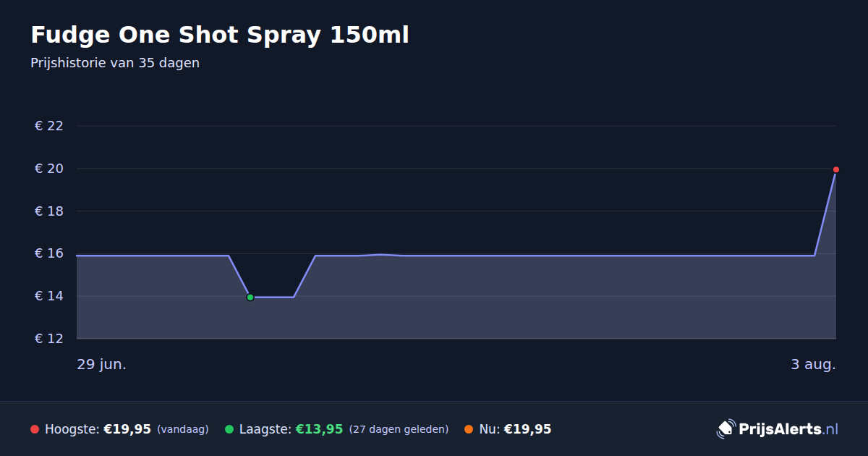868x456 pixels.
Task: Click the red Hoogste legend dot
Action: [34, 429]
